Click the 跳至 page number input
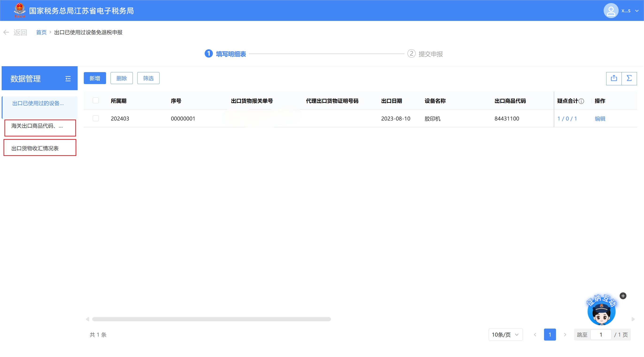The image size is (644, 357). tap(601, 334)
